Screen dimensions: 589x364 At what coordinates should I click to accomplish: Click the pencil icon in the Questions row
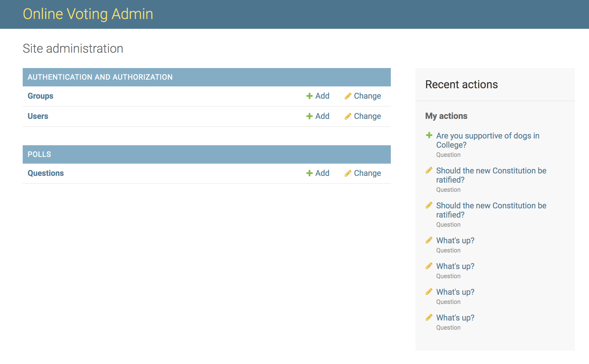(348, 173)
